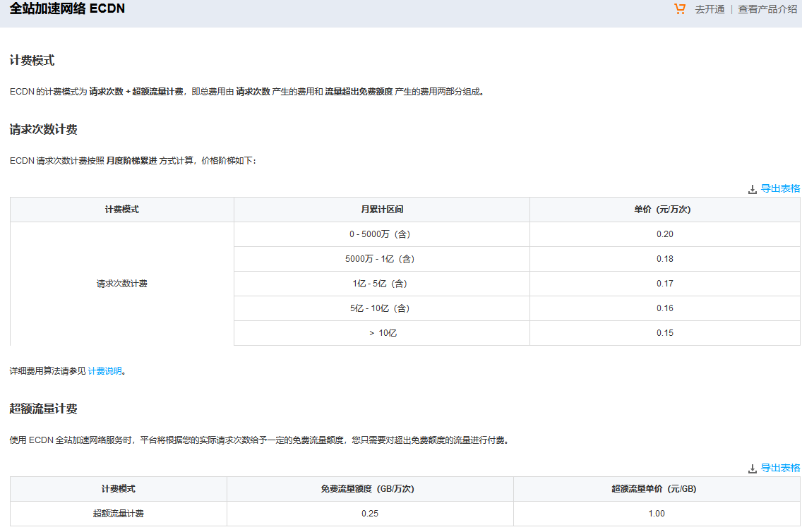Click download icon above overage traffic table
The image size is (802, 532).
tap(753, 468)
